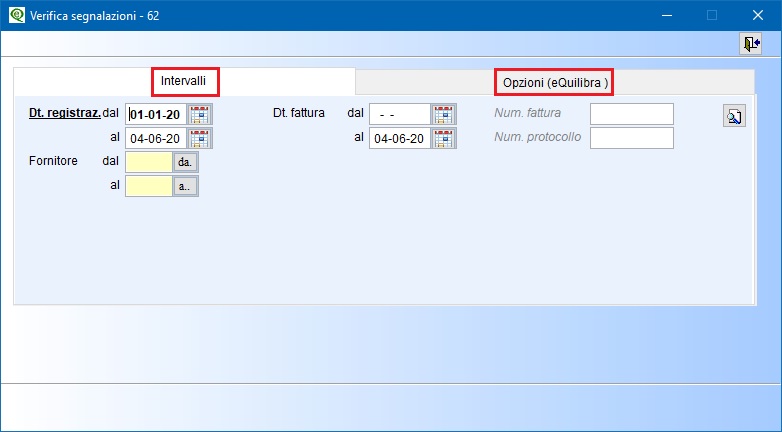Open the Opzioni (eQuilibra) tab
Screen dimensions: 782x432
coord(555,83)
